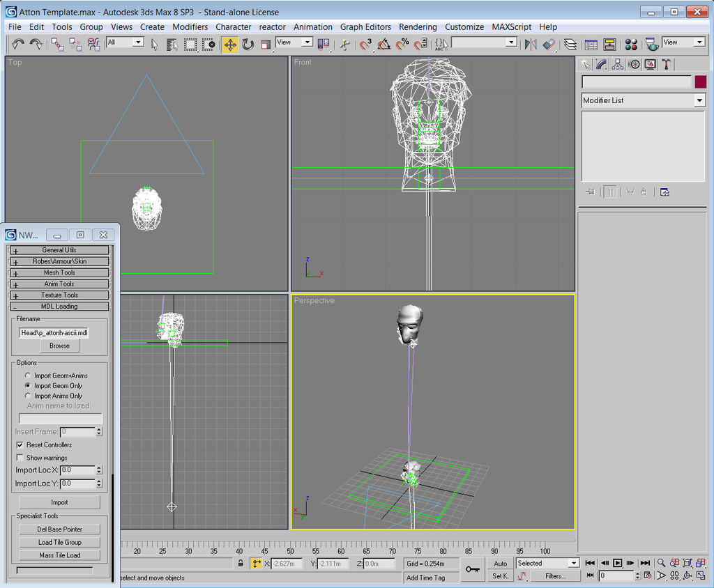The image size is (714, 588).
Task: Open the Modifiers menu
Action: (x=190, y=27)
